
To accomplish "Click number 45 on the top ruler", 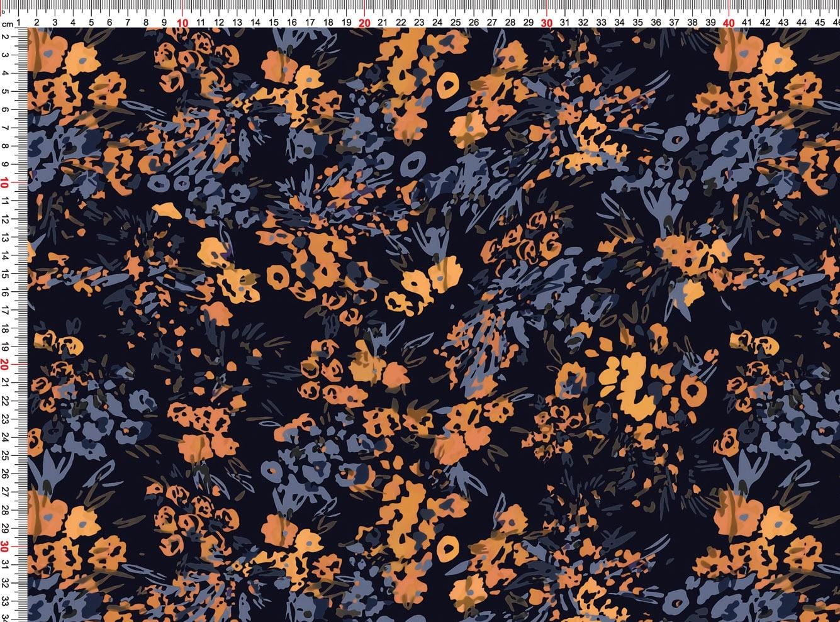I will 820,23.
